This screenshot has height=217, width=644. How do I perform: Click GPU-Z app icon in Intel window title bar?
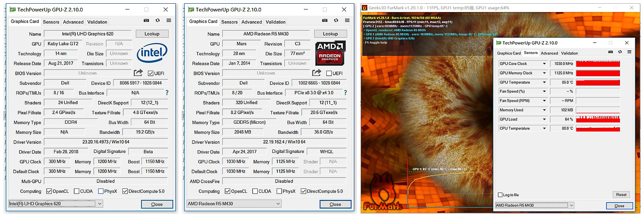13,10
